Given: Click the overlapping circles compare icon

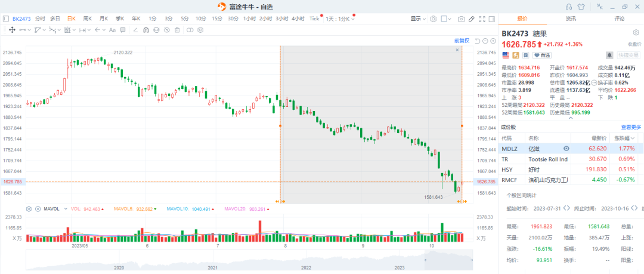Looking at the screenshot, I should point(190,30).
